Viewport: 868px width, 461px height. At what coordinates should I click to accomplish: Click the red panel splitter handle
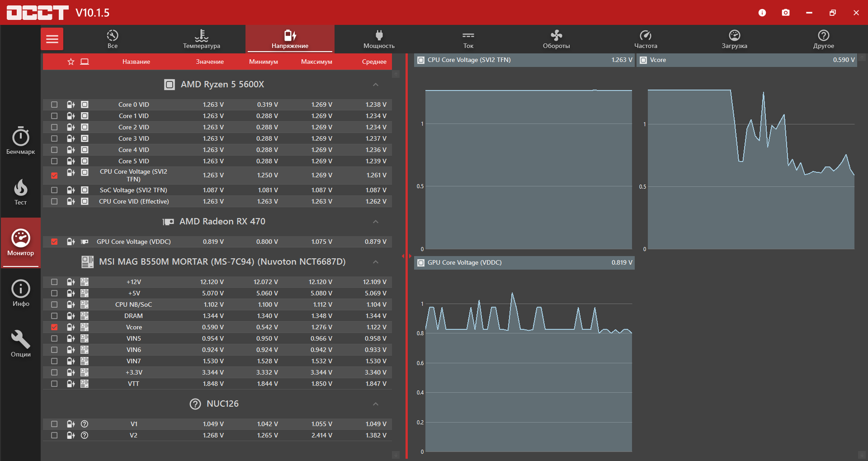(406, 256)
